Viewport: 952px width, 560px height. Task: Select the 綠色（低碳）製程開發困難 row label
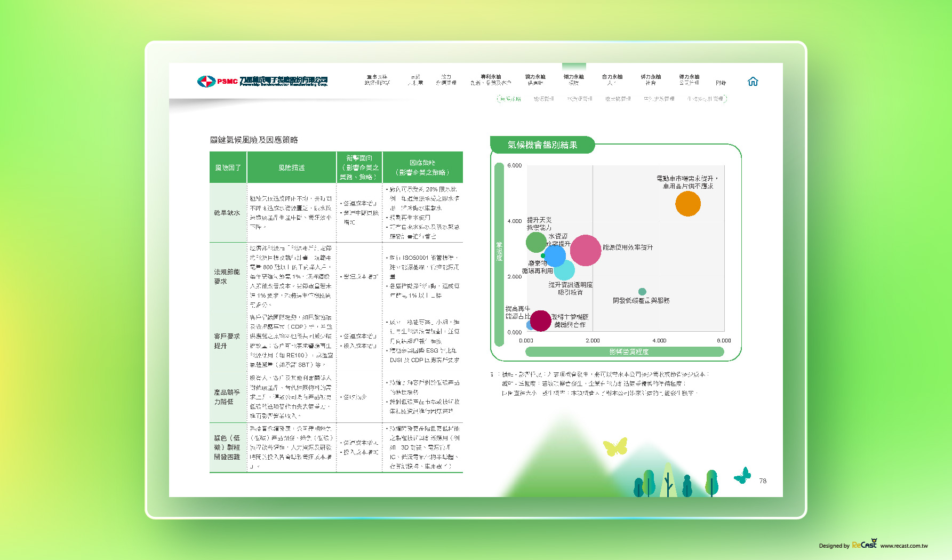pyautogui.click(x=227, y=447)
